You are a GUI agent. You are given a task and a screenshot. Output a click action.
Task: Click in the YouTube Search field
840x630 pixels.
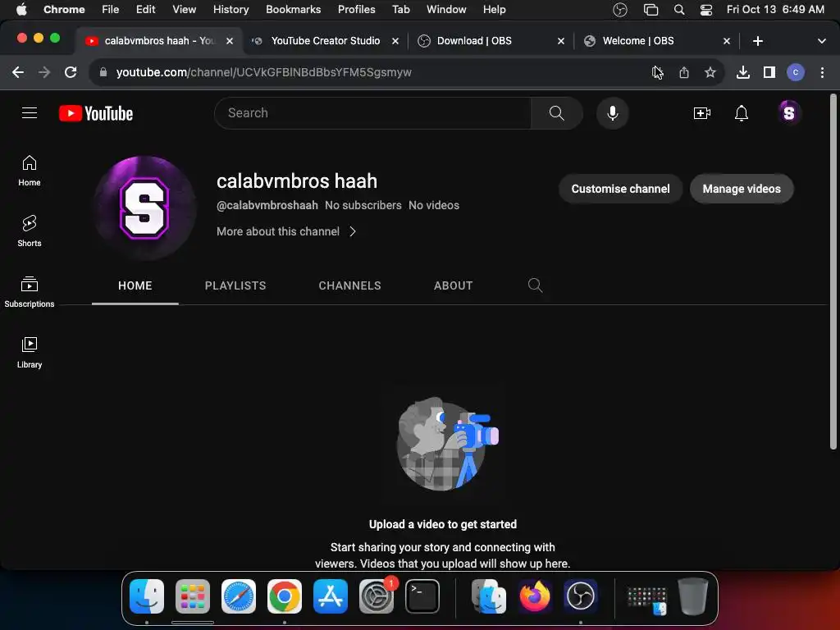tap(372, 113)
